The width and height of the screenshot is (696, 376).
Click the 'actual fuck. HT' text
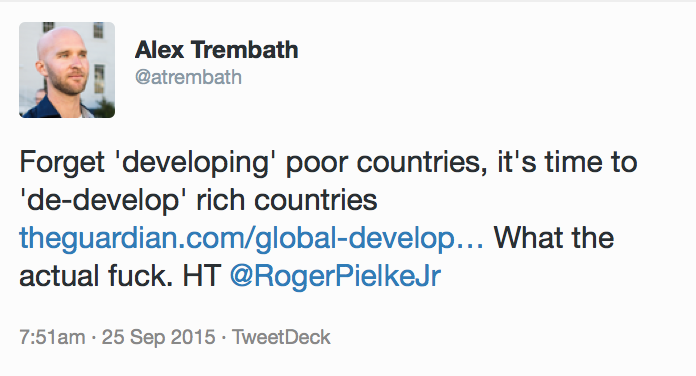(x=120, y=276)
